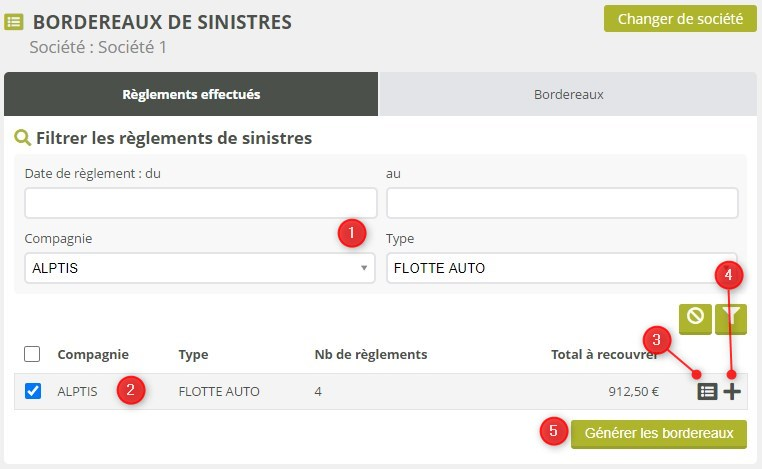Click Générer les bordereaux button
762x469 pixels.
point(659,433)
